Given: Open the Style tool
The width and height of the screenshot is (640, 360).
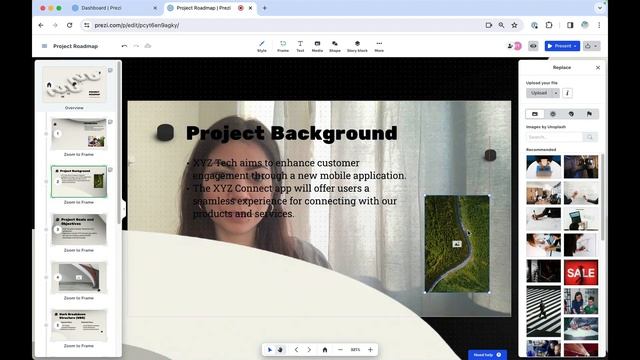Looking at the screenshot, I should point(262,46).
